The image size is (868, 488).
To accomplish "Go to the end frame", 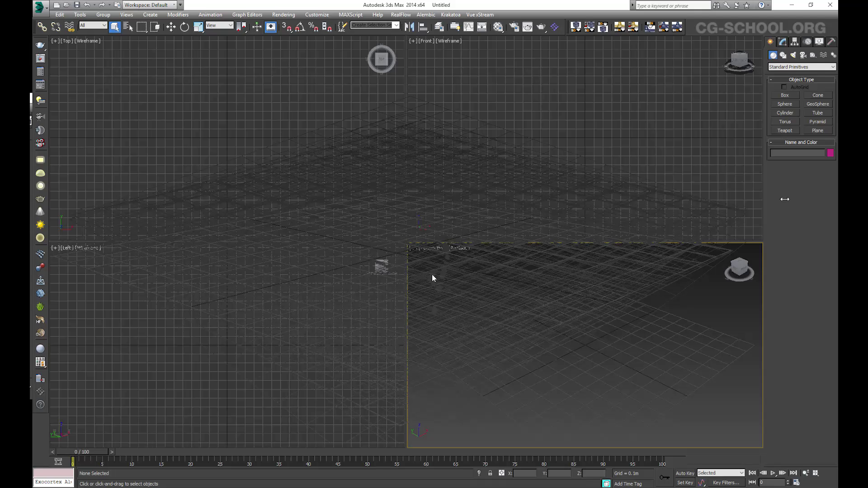I will tap(793, 473).
